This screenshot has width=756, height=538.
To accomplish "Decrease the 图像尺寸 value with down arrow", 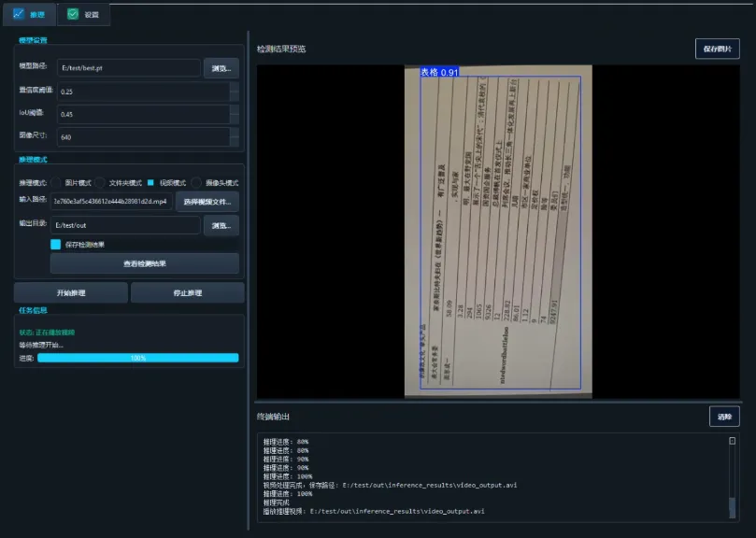I will [235, 141].
